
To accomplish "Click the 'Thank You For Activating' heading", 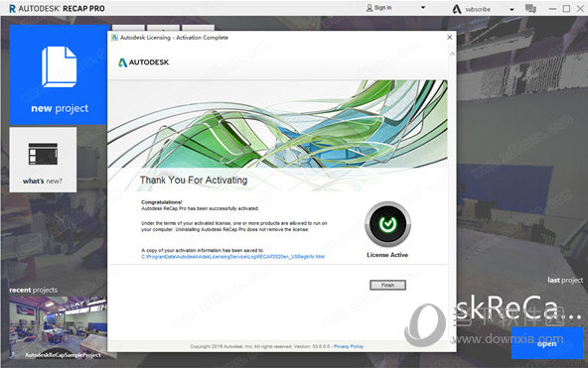I will [194, 181].
